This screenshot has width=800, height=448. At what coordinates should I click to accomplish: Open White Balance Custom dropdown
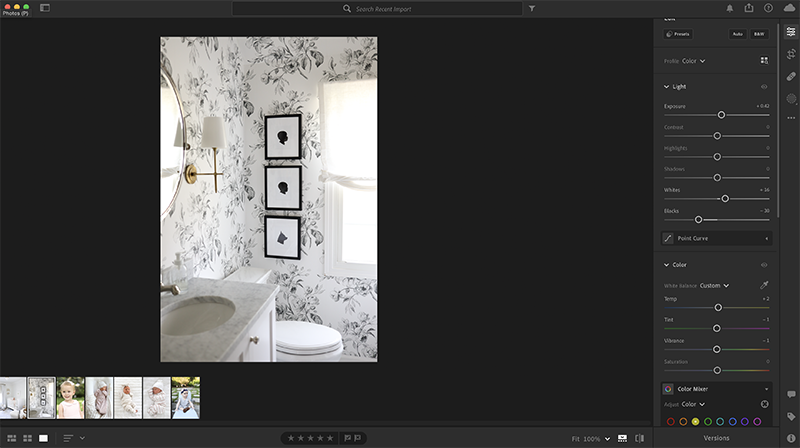(714, 286)
